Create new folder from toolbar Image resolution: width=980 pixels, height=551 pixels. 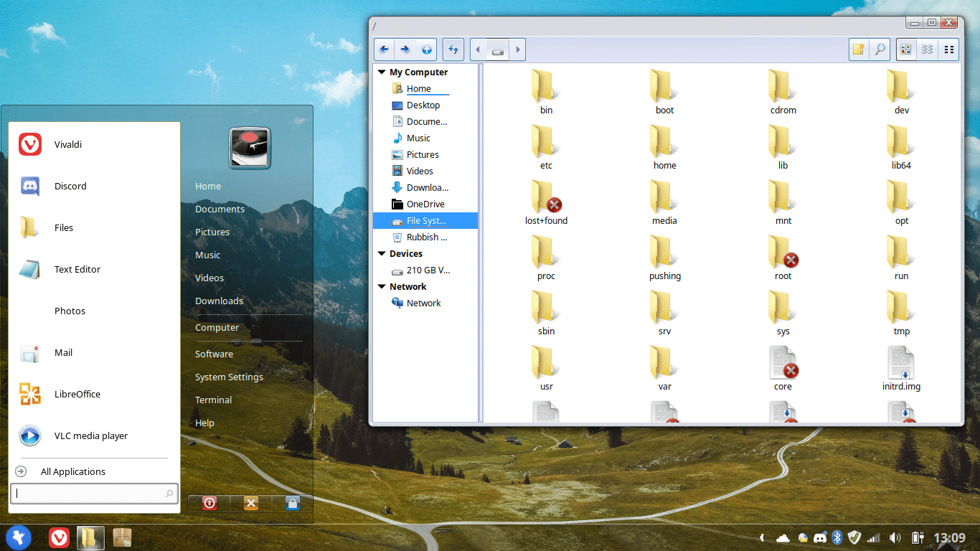(859, 50)
